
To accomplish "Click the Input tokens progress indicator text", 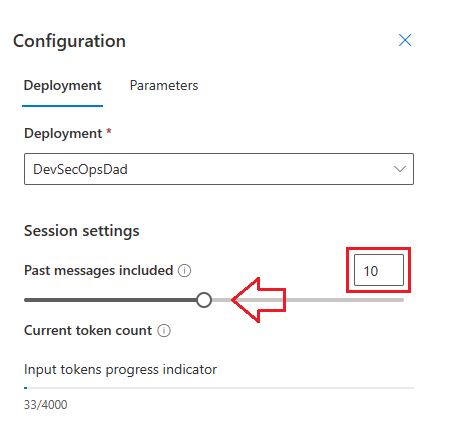I will (x=120, y=370).
